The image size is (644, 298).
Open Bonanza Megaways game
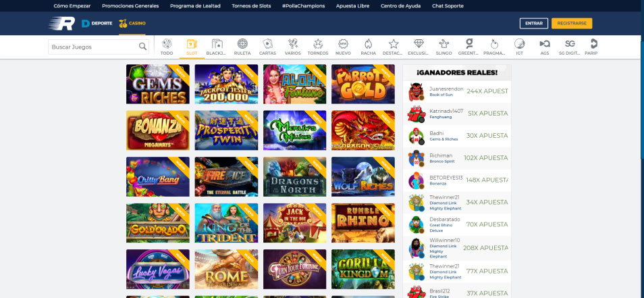(158, 130)
